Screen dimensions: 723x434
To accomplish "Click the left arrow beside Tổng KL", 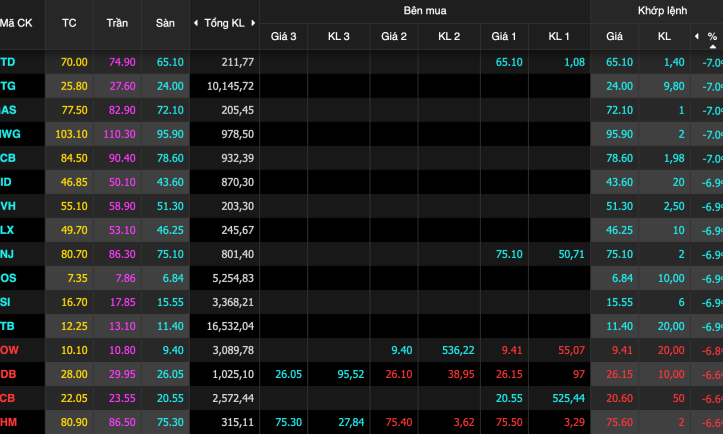I will (195, 22).
